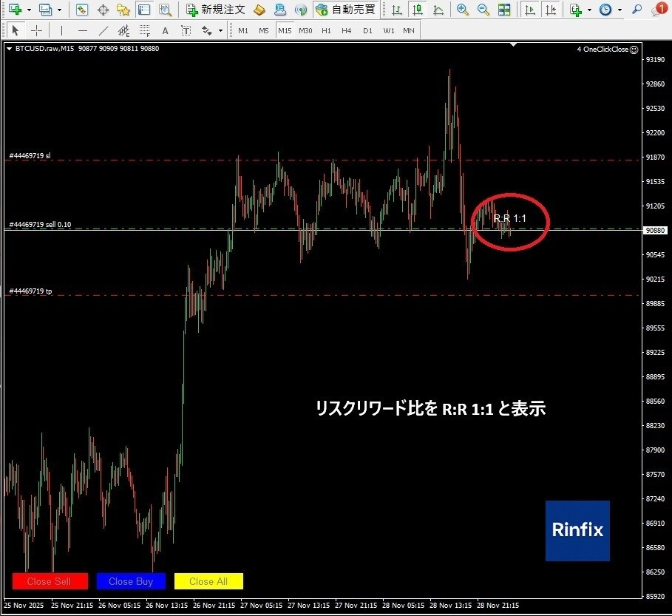Image resolution: width=672 pixels, height=616 pixels.
Task: Toggle chart shift icon
Action: tap(551, 10)
